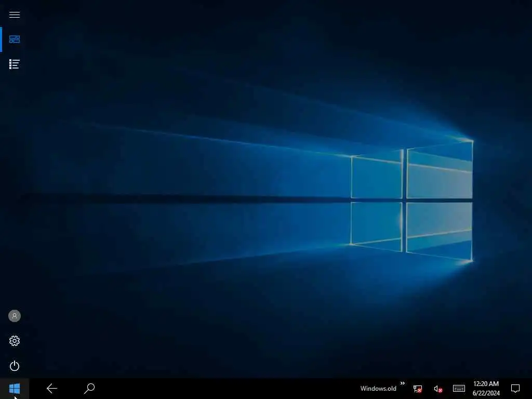Open the user account menu

point(14,316)
